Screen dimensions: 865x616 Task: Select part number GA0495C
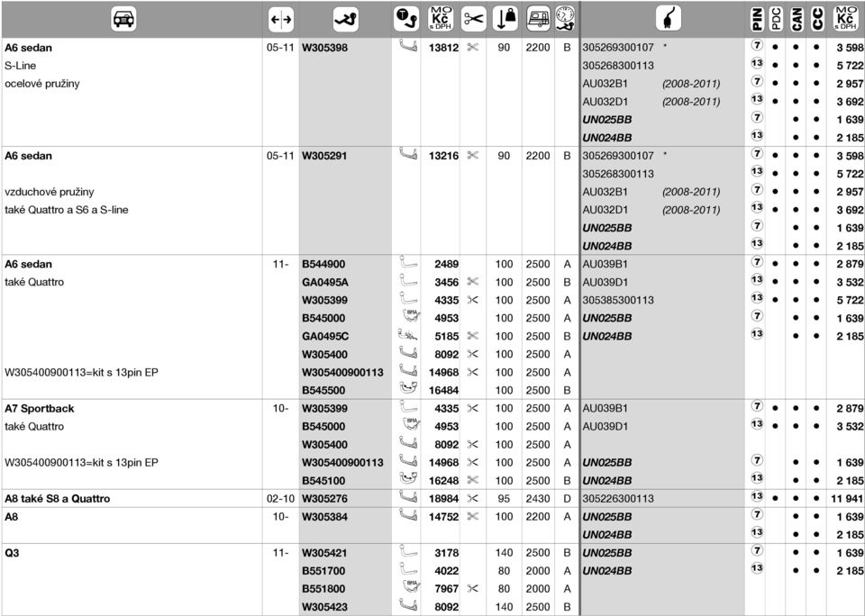tap(325, 336)
